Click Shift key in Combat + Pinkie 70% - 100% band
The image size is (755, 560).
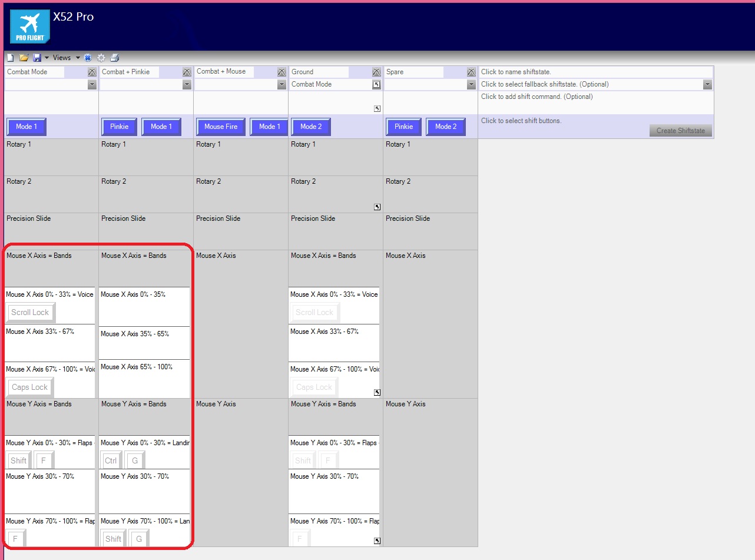click(114, 539)
